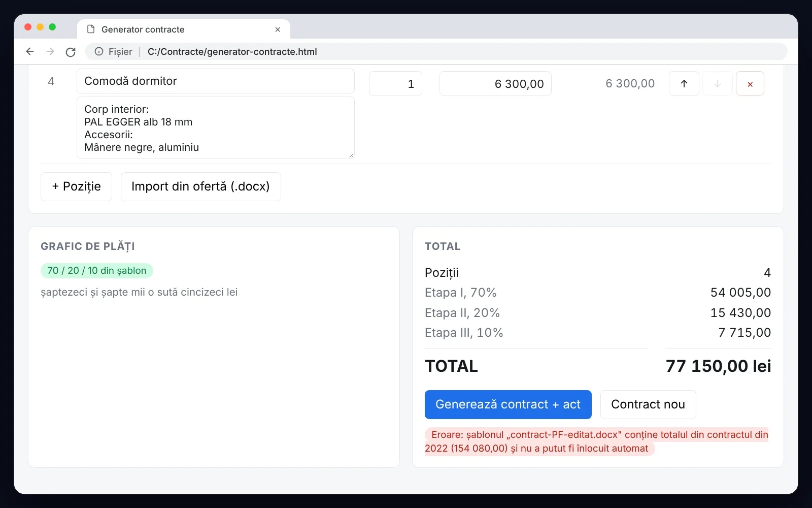Click Generează contract + act button

(x=508, y=404)
